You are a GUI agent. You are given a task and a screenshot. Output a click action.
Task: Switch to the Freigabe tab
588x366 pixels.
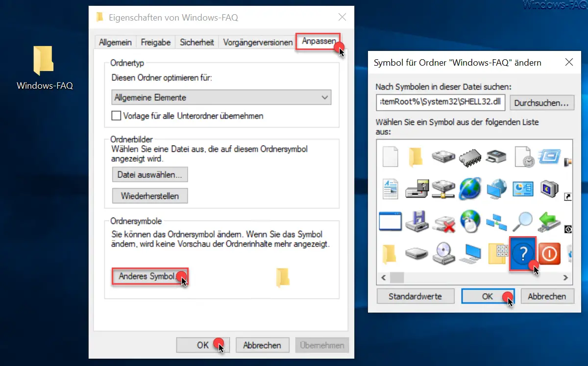click(156, 42)
